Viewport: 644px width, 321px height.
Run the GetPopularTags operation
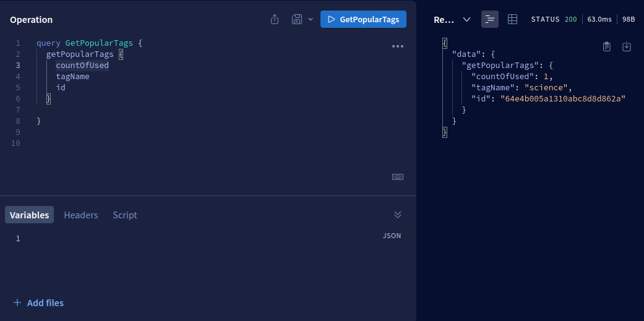[x=363, y=19]
